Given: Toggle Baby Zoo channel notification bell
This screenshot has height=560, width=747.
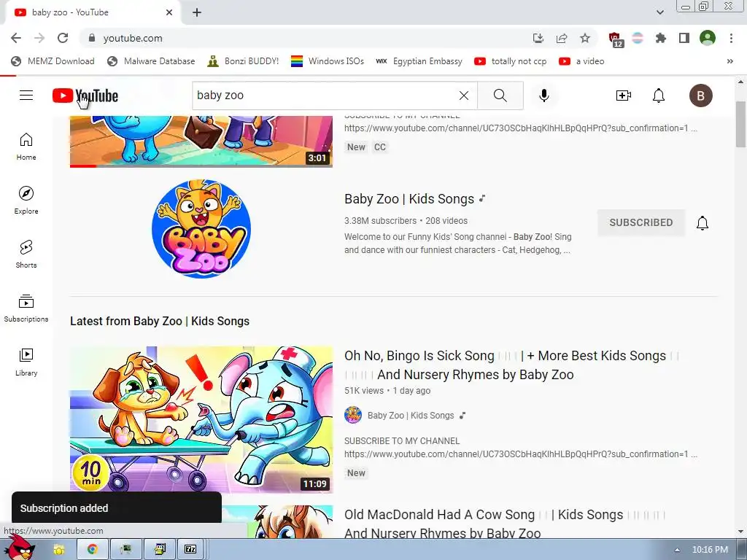Looking at the screenshot, I should tap(703, 223).
